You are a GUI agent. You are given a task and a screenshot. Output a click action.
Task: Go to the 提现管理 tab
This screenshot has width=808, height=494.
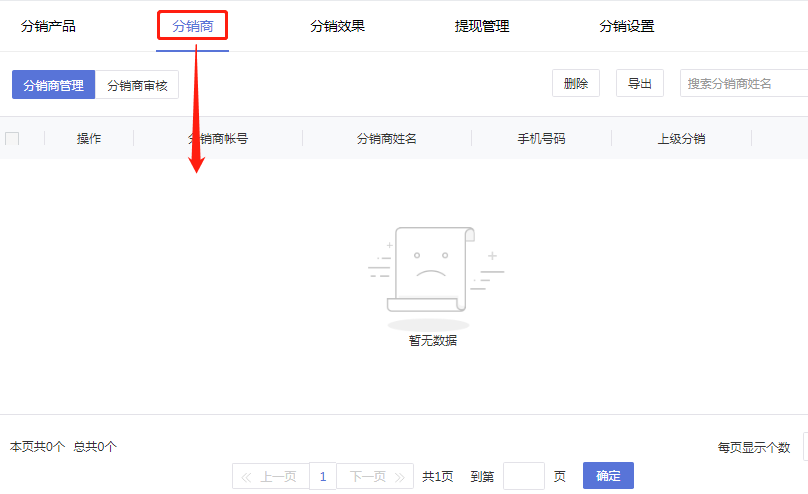click(482, 26)
